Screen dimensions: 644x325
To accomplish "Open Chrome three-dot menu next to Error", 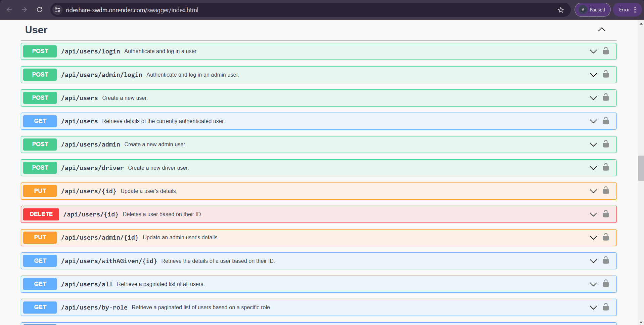I will (x=635, y=10).
